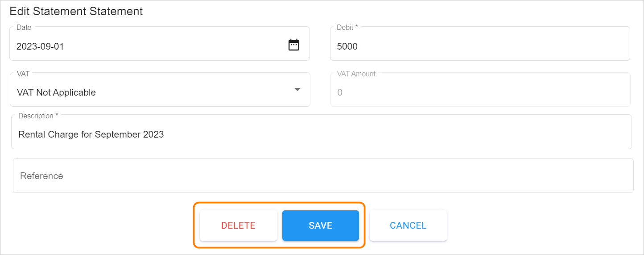This screenshot has width=644, height=255.
Task: Open the VAT Not Applicable combo box
Action: pyautogui.click(x=160, y=90)
